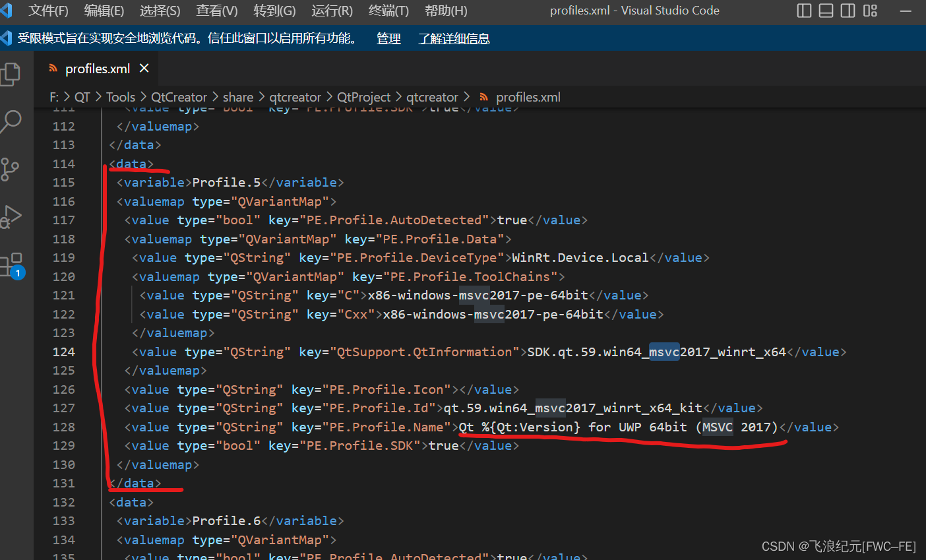Screen dimensions: 926x560
Task: Click PE.Profile.AutoDetected on line 117
Action: coord(394,220)
